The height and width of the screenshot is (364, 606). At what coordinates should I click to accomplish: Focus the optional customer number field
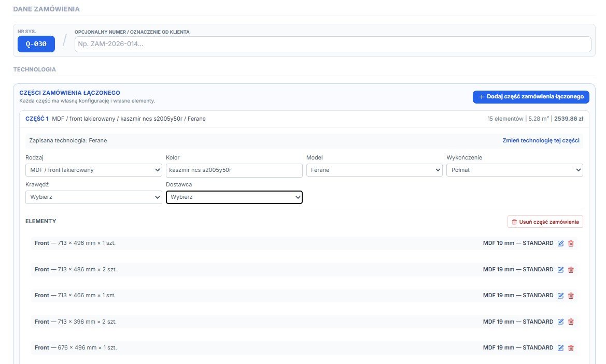[333, 44]
